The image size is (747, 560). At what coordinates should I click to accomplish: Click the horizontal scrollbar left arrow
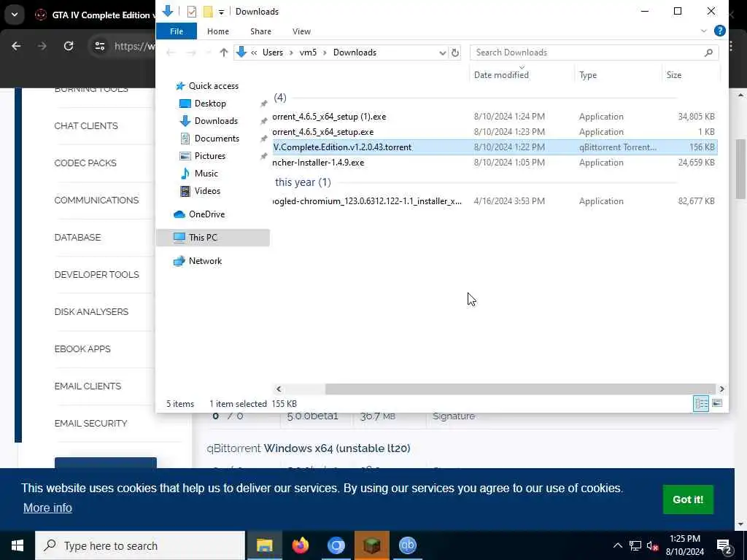point(279,389)
